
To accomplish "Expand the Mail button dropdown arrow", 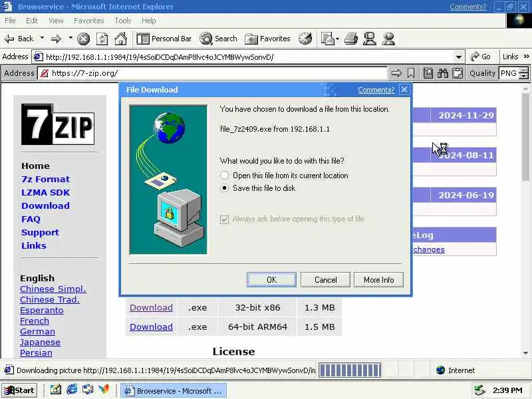I will click(x=337, y=39).
